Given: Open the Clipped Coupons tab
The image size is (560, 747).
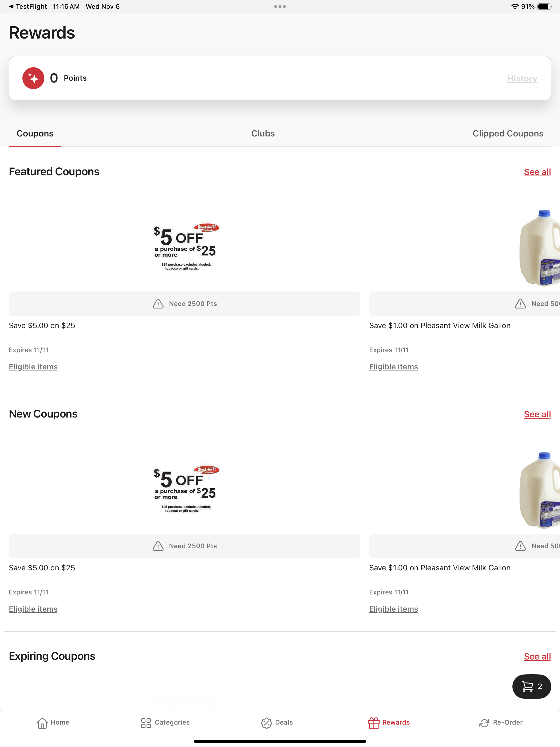Looking at the screenshot, I should 508,133.
